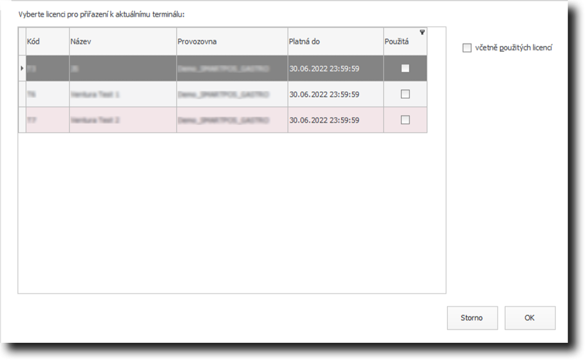The image size is (588, 364).
Task: Tick the Použitá checkbox in the highlighted first row
Action: (405, 68)
